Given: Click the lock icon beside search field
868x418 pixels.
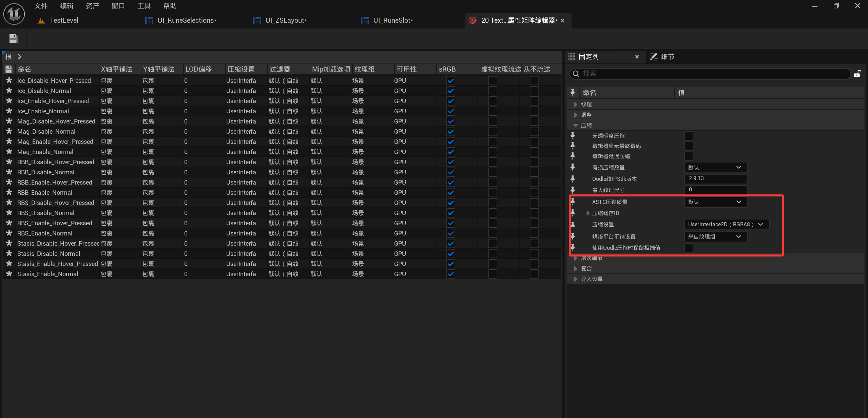Looking at the screenshot, I should pos(857,74).
